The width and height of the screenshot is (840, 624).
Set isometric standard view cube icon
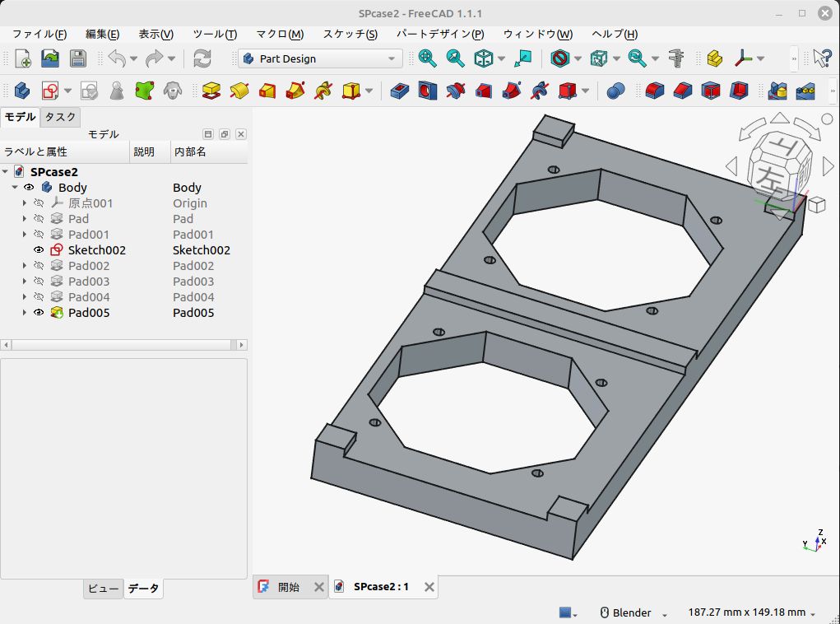pos(484,58)
